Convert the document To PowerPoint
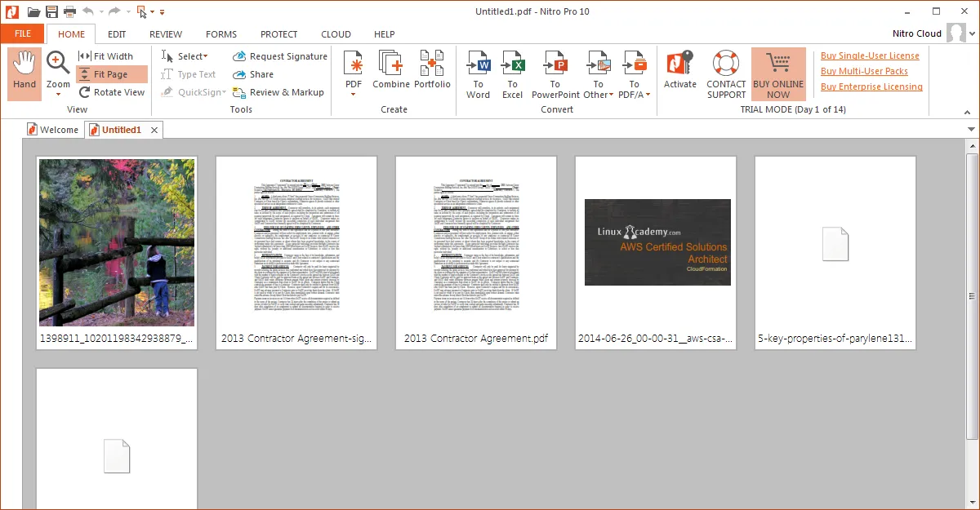980x510 pixels. (x=555, y=73)
